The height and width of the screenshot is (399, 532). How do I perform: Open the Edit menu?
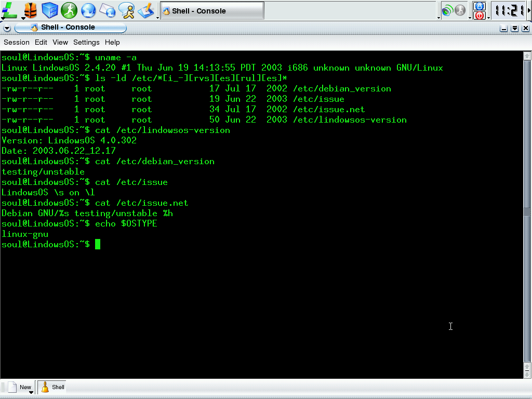(x=41, y=43)
